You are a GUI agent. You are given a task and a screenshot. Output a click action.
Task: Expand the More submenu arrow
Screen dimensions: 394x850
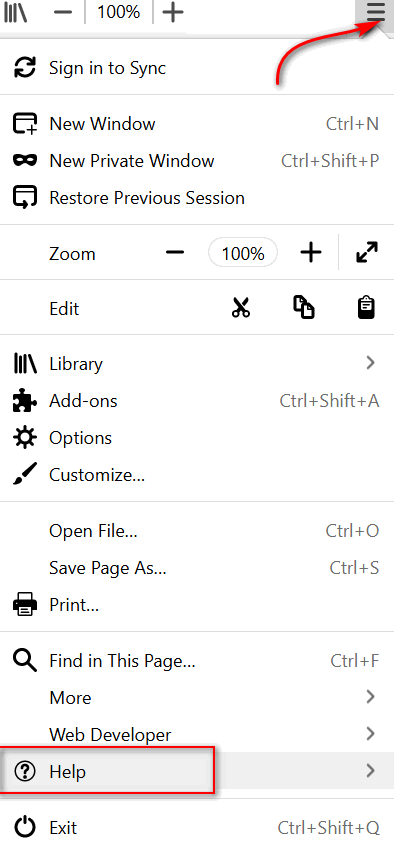(370, 697)
